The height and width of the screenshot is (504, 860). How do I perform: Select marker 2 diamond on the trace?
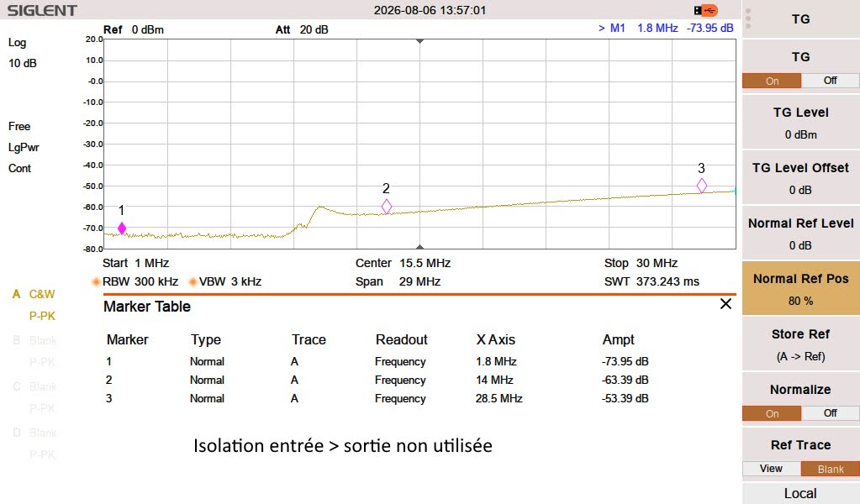(x=387, y=207)
